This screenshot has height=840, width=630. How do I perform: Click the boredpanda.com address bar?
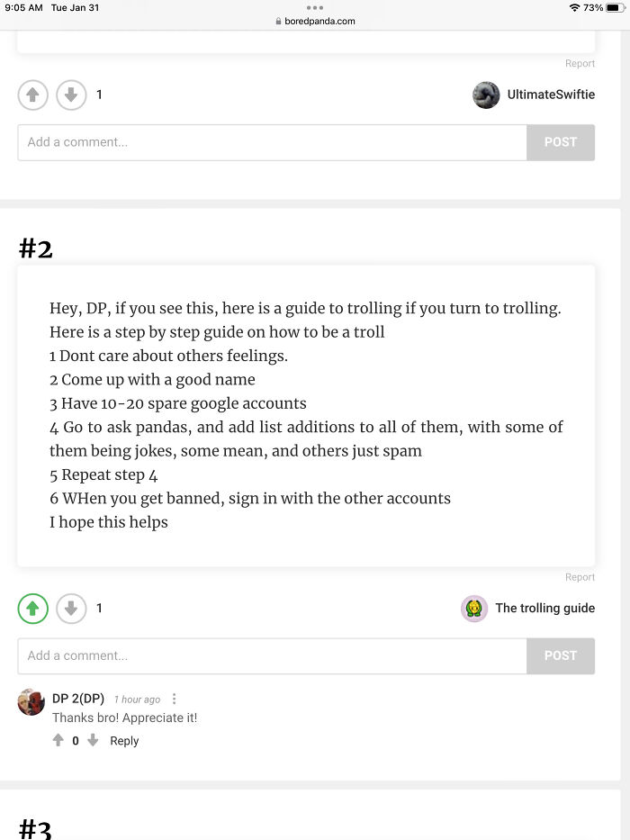315,21
